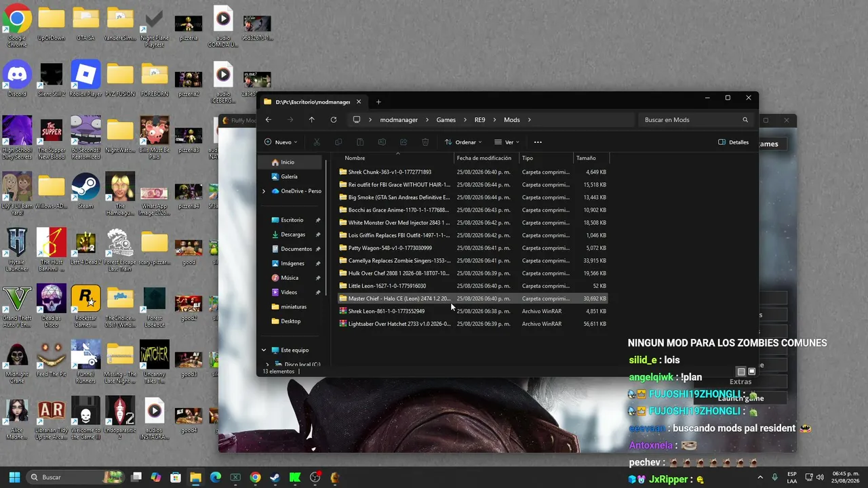868x488 pixels.
Task: Select Games in the address breadcrumb
Action: 446,120
